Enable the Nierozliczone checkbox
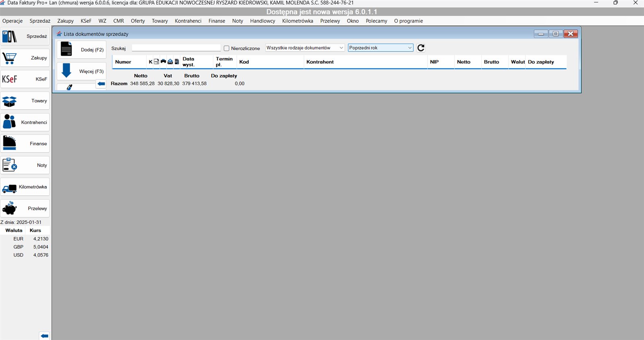Viewport: 644px width, 340px height. coord(227,48)
